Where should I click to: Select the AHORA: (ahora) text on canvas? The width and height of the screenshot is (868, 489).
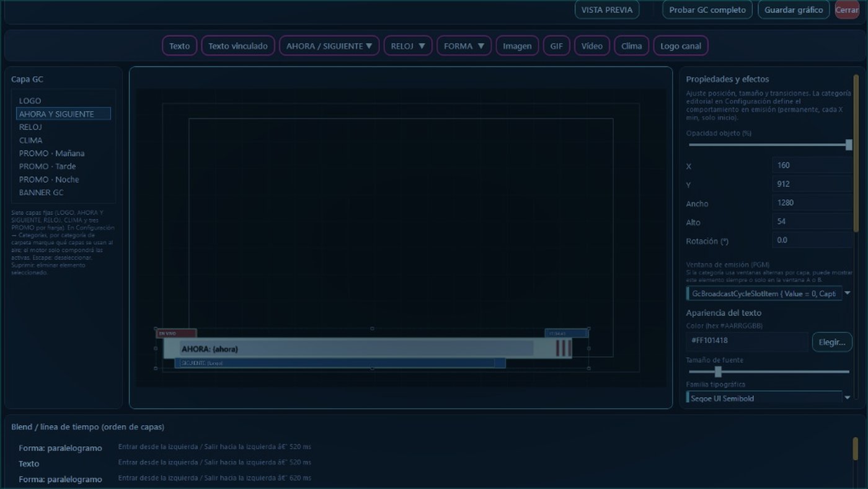210,349
